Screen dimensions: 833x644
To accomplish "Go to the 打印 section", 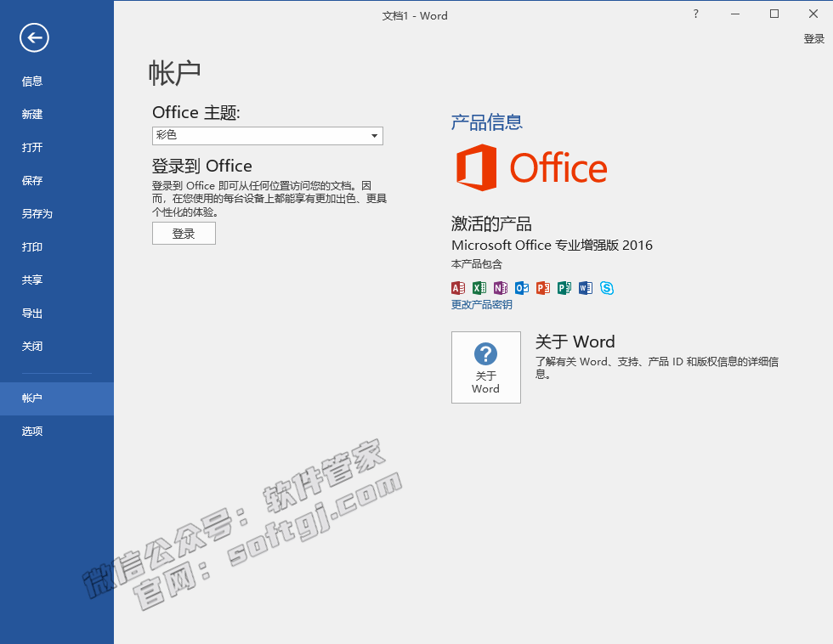I will pyautogui.click(x=31, y=246).
